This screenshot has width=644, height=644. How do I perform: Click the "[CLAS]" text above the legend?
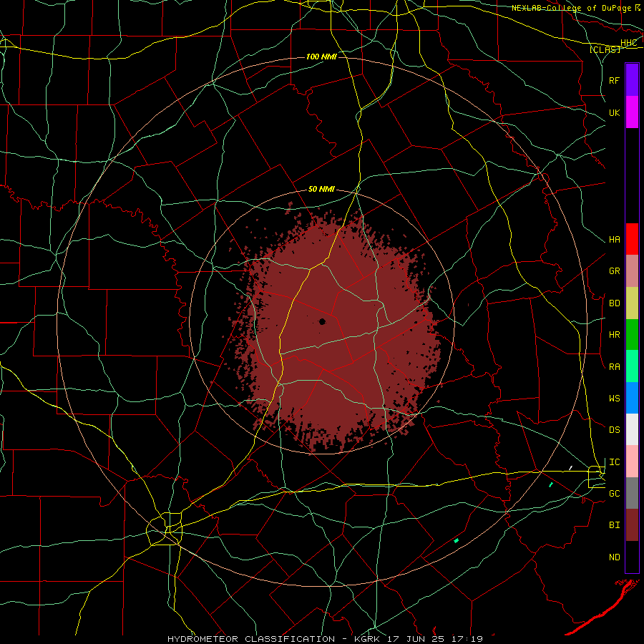(605, 50)
